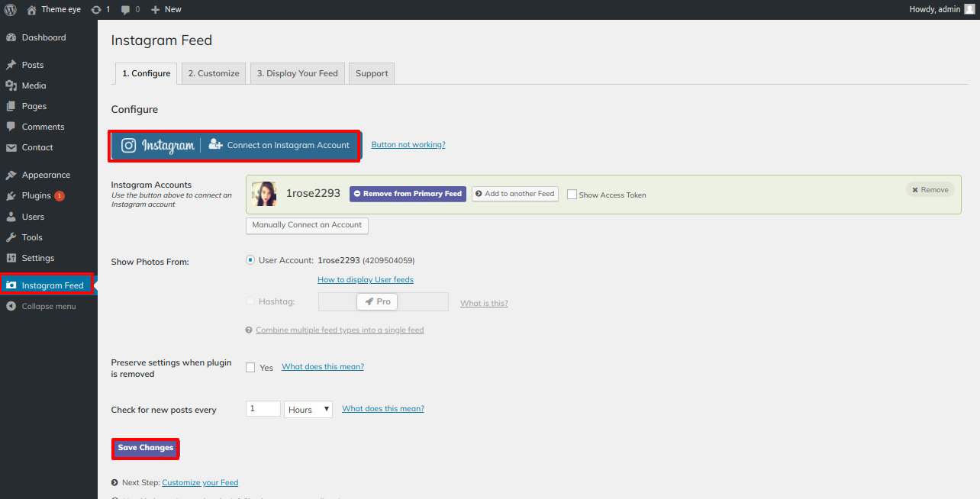Click the Posts pushpin icon

coord(11,65)
